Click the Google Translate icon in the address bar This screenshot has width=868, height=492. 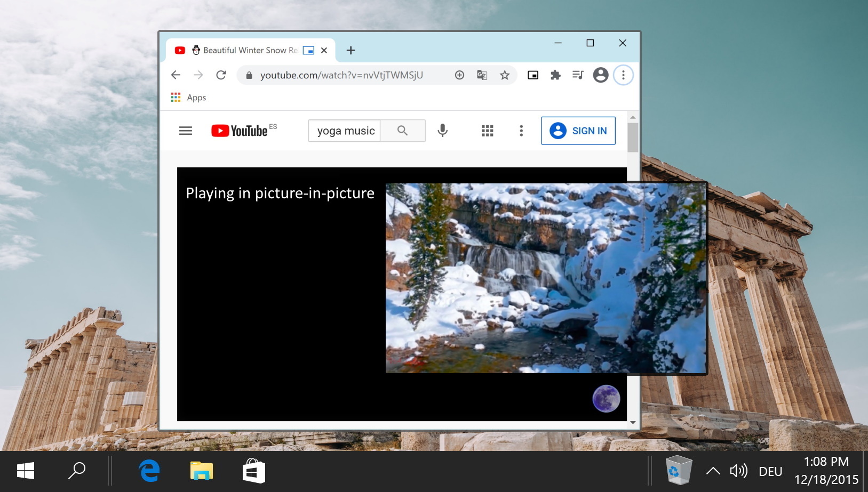pyautogui.click(x=482, y=75)
